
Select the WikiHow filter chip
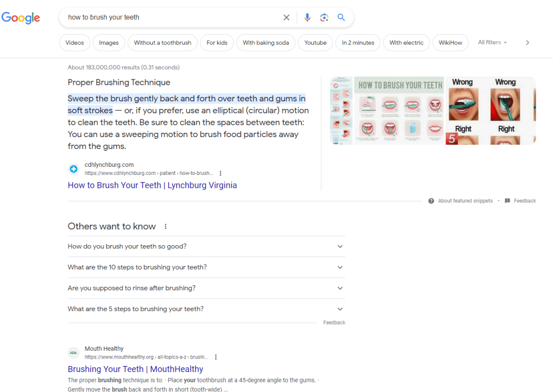coord(450,43)
